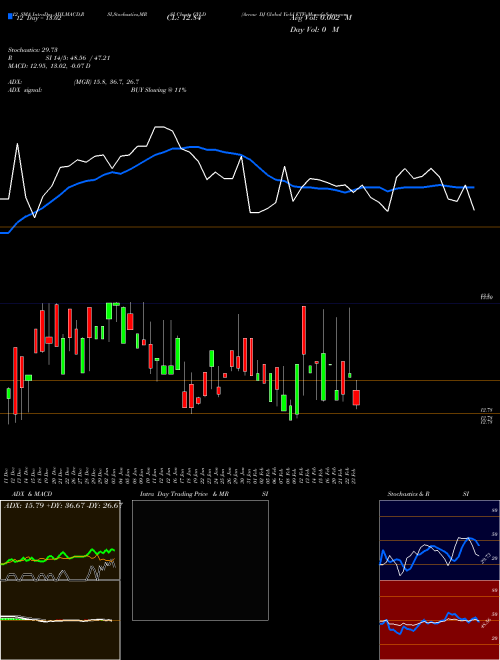Click the 'BUY Slowing @ 11%' signal text

pyautogui.click(x=158, y=90)
